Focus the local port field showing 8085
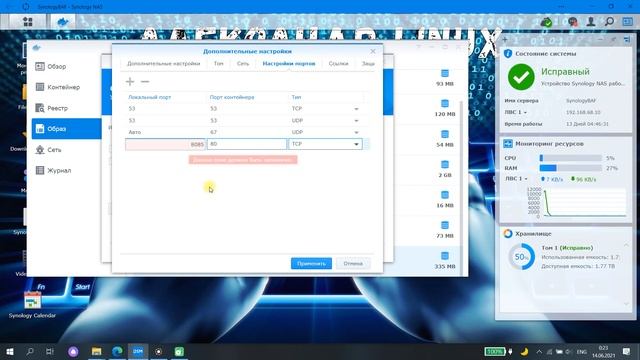This screenshot has height=360, width=640. point(165,144)
